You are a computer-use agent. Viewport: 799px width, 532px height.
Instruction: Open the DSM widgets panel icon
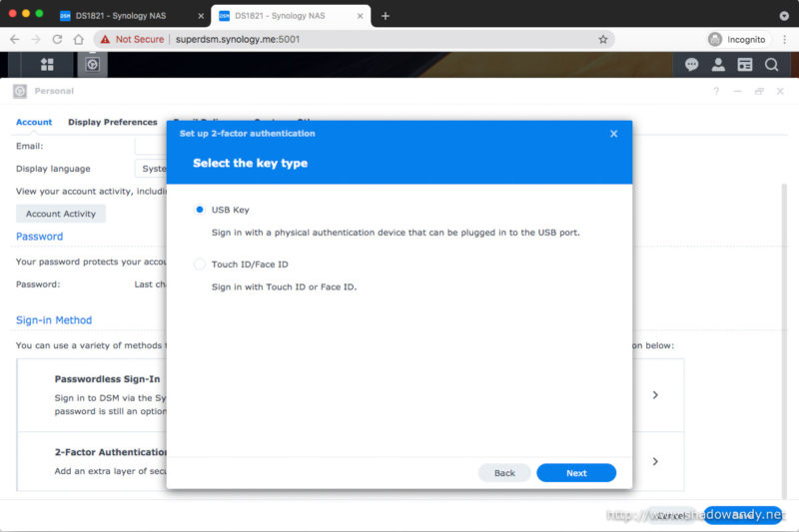pyautogui.click(x=744, y=64)
